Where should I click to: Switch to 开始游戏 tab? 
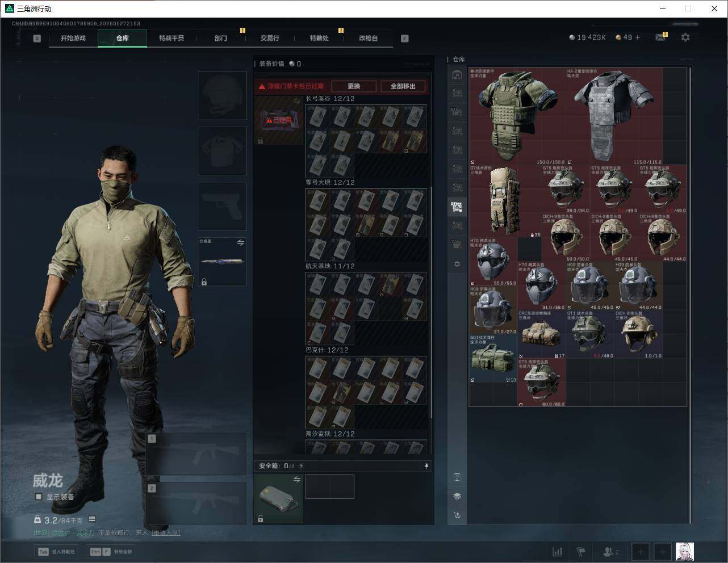tap(73, 38)
